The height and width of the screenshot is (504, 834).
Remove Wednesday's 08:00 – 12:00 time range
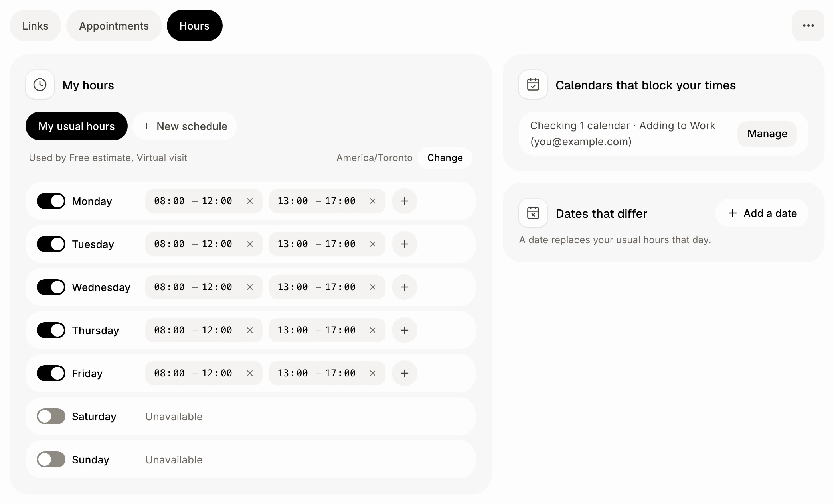click(x=250, y=287)
